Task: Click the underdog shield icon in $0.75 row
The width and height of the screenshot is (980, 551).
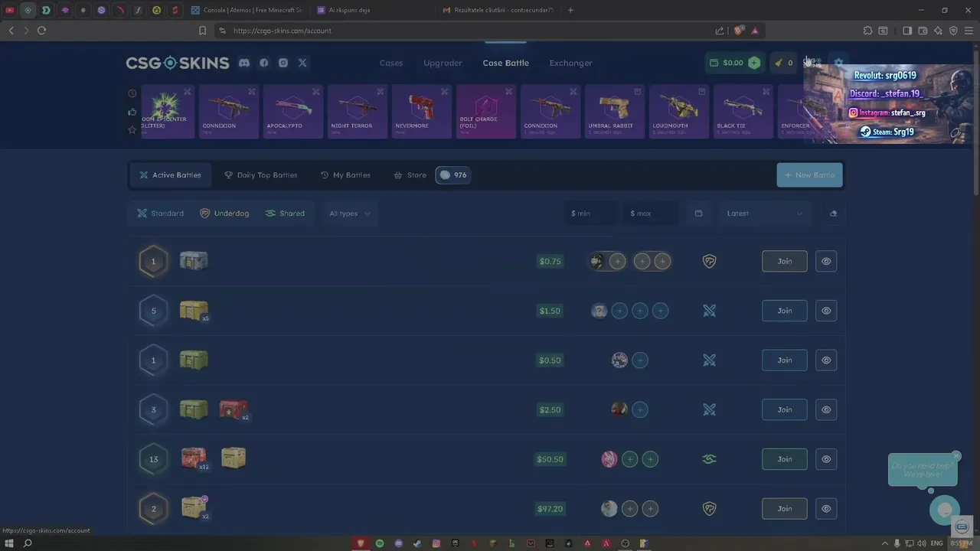Action: click(x=710, y=261)
